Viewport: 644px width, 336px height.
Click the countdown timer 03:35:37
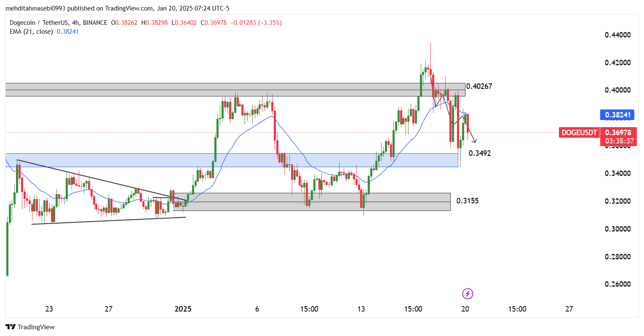(x=619, y=141)
